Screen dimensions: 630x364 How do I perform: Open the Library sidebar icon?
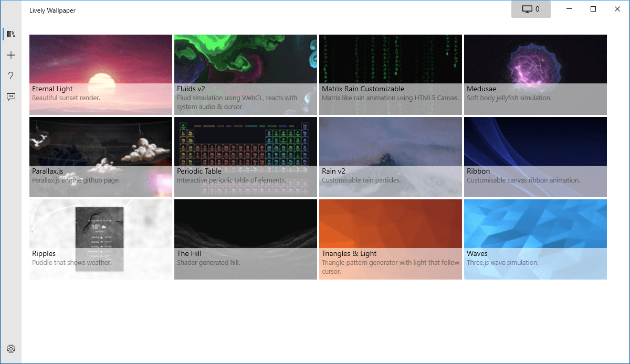point(11,34)
